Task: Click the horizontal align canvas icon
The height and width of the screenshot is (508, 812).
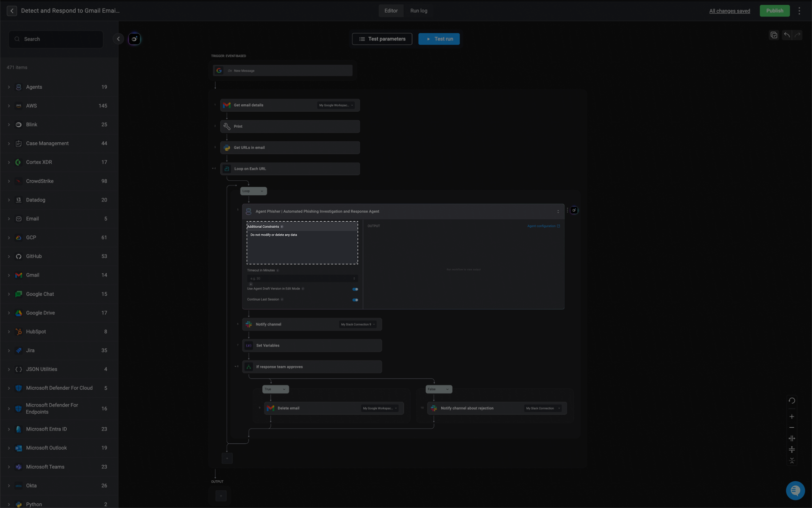Action: point(792,439)
